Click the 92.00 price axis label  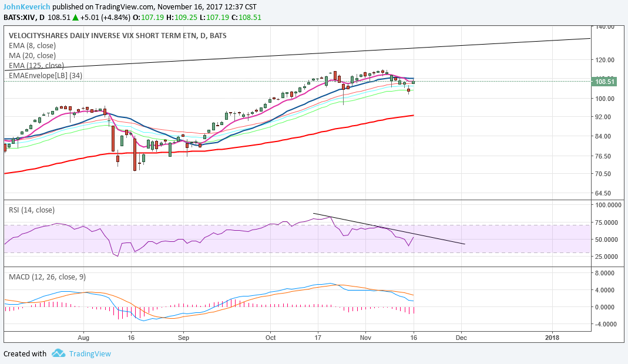pyautogui.click(x=603, y=117)
